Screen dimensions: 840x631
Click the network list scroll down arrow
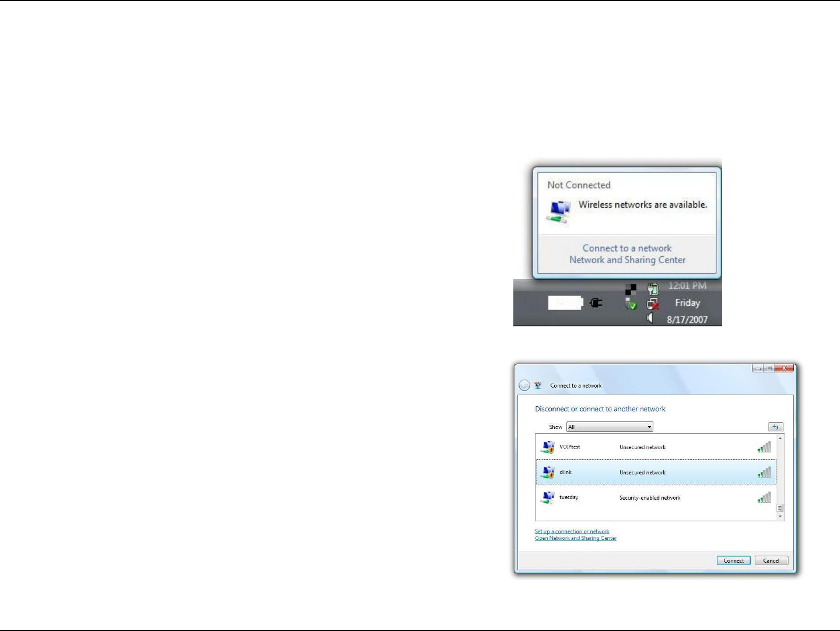[x=780, y=517]
